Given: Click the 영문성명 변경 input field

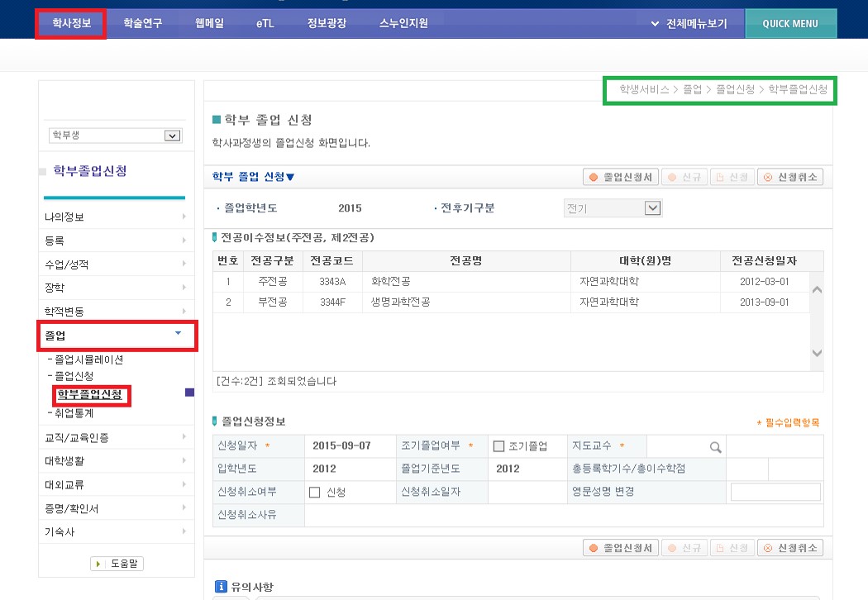Looking at the screenshot, I should [775, 493].
